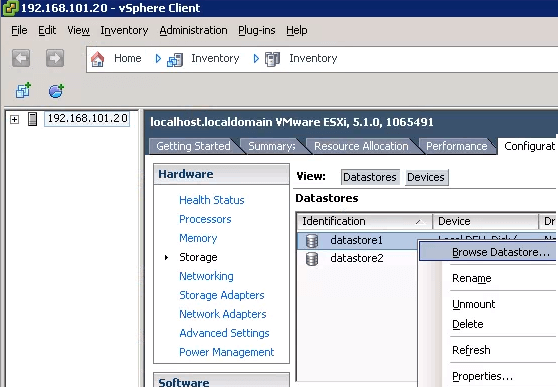558x387 pixels.
Task: Select the 192.168.101.20 host label
Action: coord(87,119)
